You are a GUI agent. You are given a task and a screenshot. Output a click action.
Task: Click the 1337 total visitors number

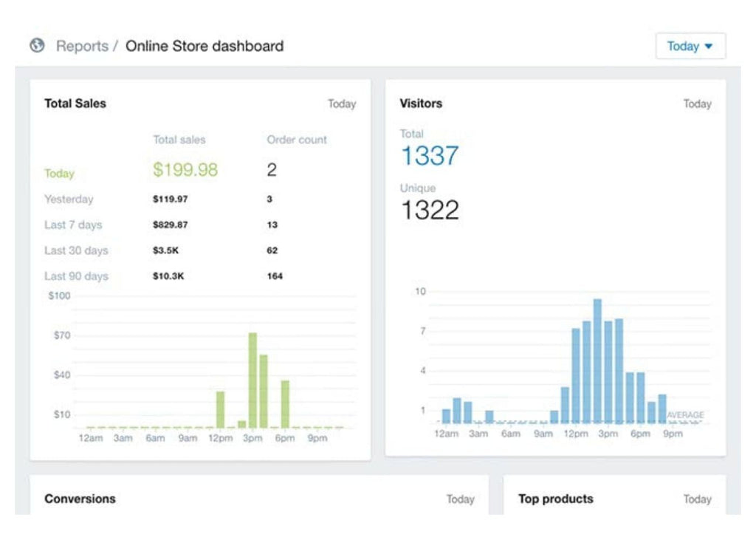(x=429, y=156)
